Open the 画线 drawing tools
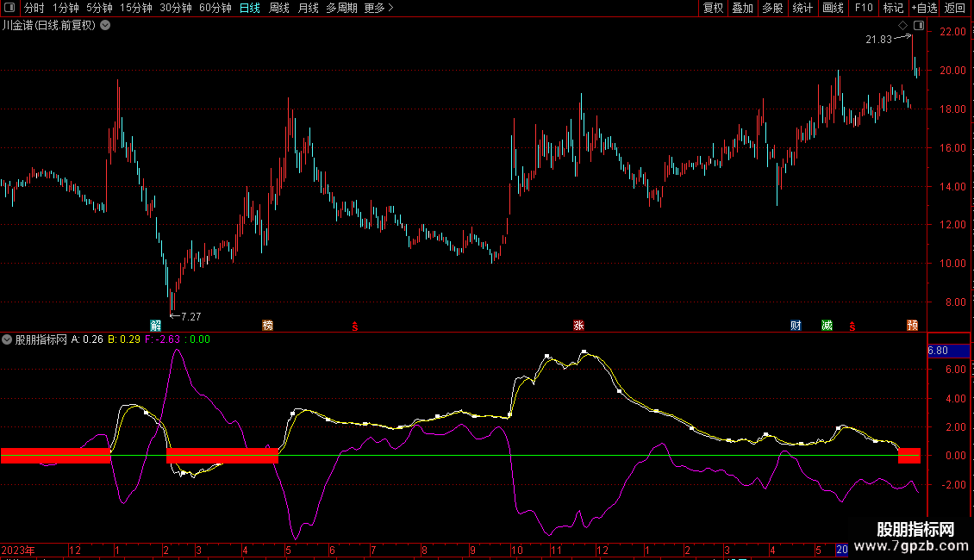The image size is (974, 560). tap(833, 8)
